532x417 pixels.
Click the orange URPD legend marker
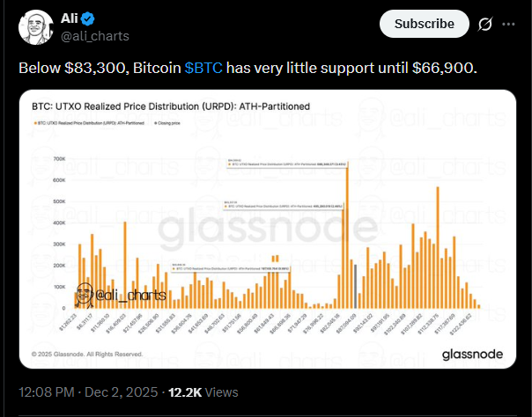click(x=34, y=125)
